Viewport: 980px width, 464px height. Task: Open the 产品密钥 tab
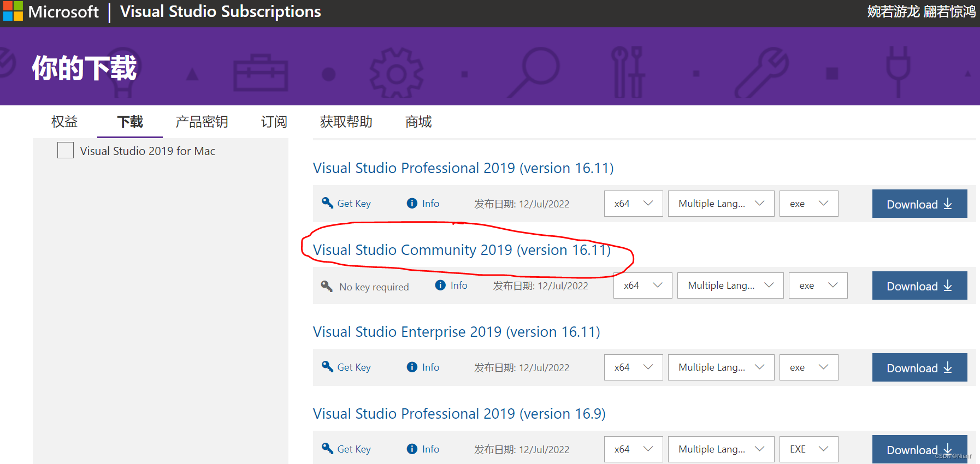[x=202, y=122]
